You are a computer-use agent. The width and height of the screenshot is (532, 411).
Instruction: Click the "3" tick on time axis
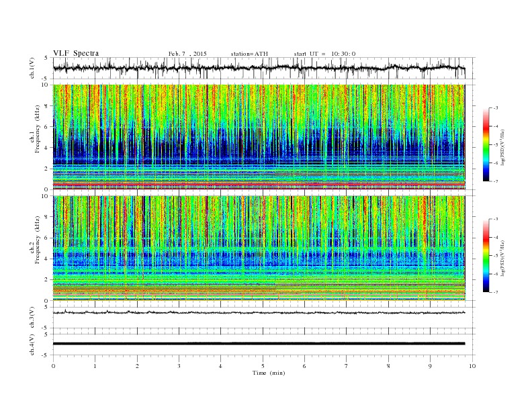[179, 366]
